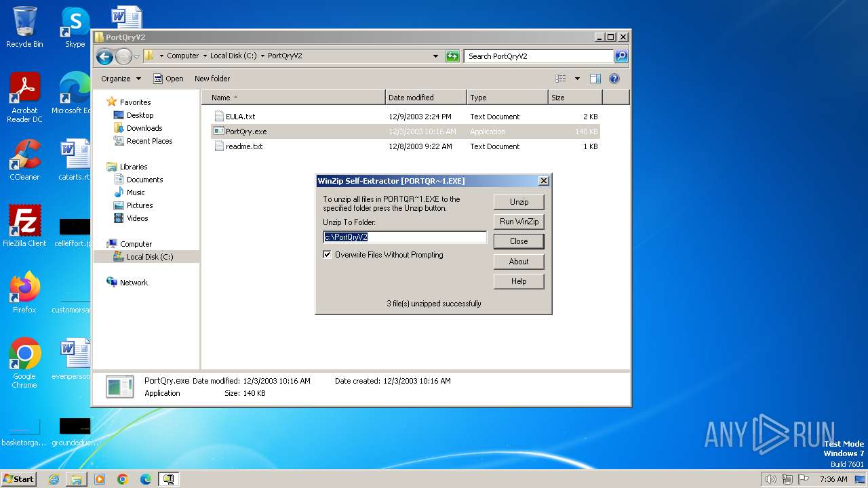Sort by Size column header
The image size is (868, 488).
coord(575,98)
